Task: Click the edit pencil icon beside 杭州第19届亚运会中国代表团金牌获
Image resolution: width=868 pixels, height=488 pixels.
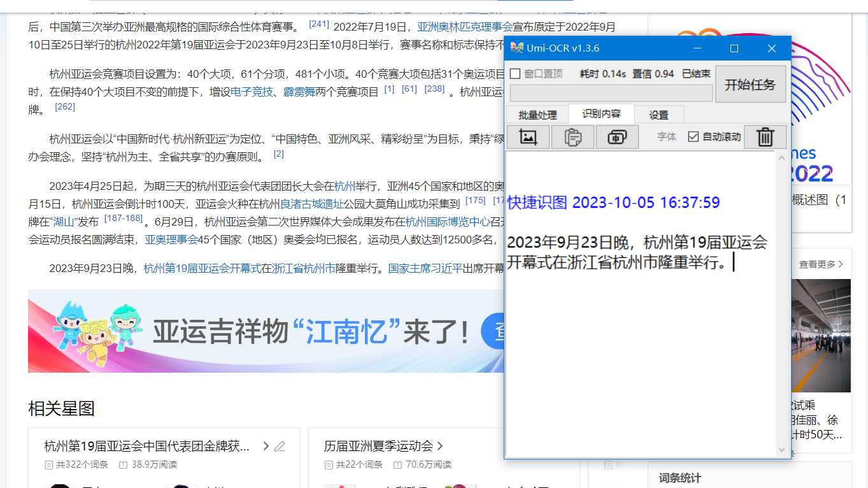Action: pos(279,447)
